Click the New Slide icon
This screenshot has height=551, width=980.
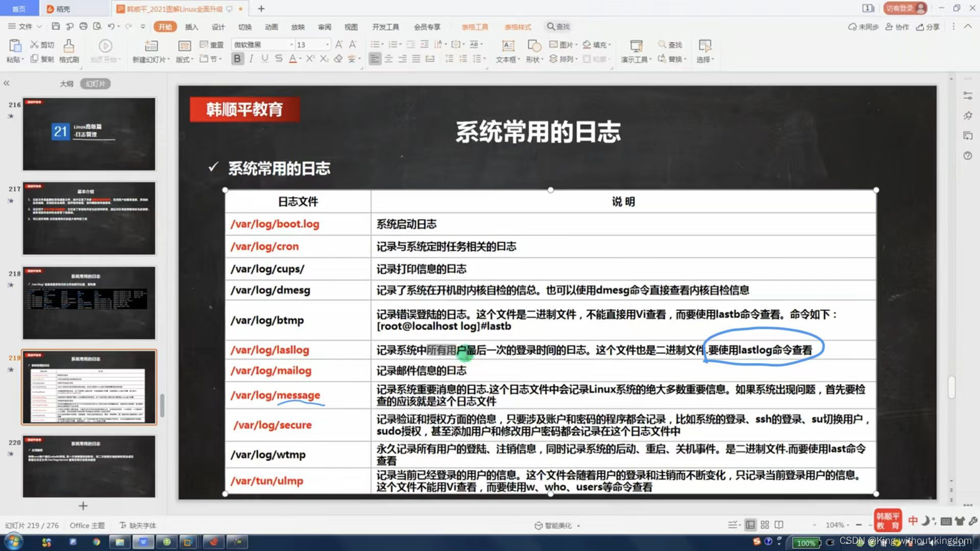(x=151, y=46)
